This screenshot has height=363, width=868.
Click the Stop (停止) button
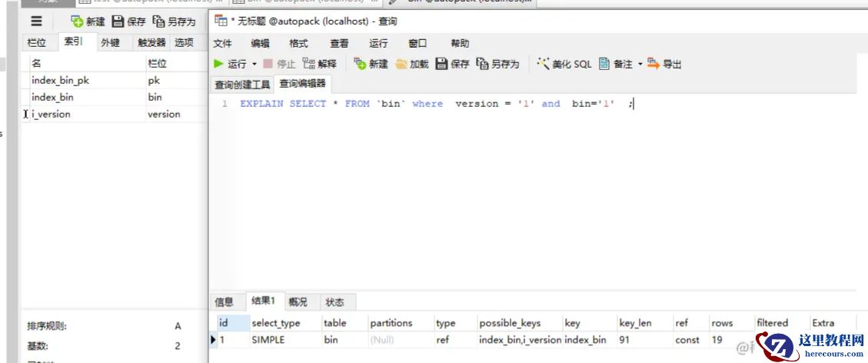pyautogui.click(x=279, y=64)
